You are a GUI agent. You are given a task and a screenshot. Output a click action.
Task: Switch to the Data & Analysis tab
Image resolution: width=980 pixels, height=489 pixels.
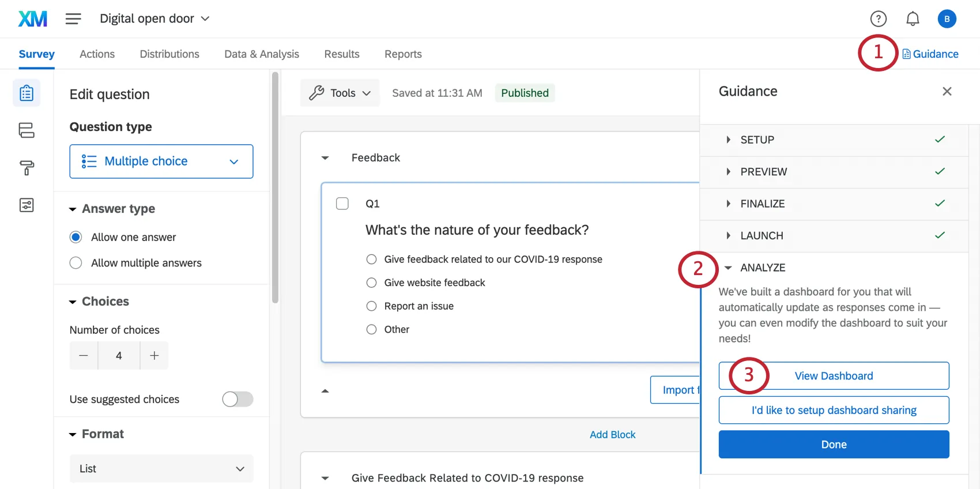(262, 54)
